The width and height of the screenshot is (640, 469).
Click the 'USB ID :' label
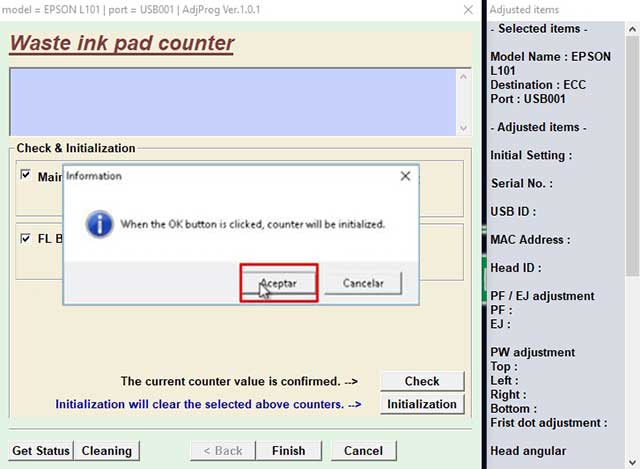coord(513,211)
